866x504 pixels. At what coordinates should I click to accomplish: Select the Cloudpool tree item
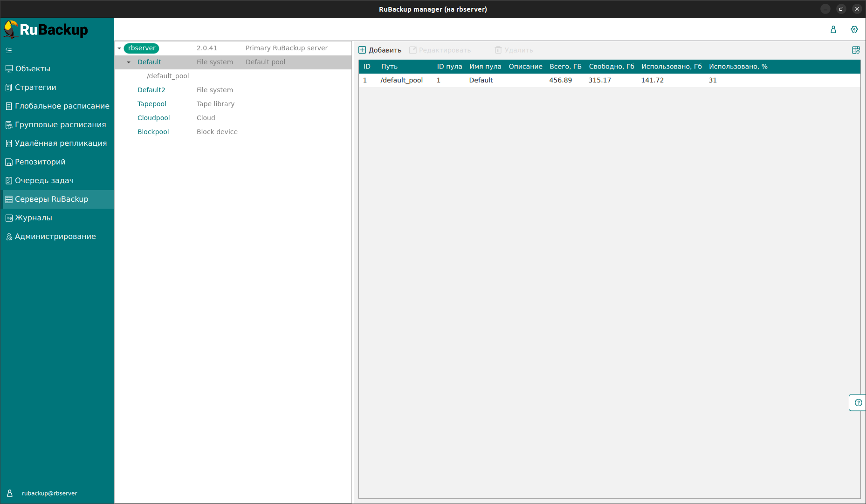pos(153,118)
